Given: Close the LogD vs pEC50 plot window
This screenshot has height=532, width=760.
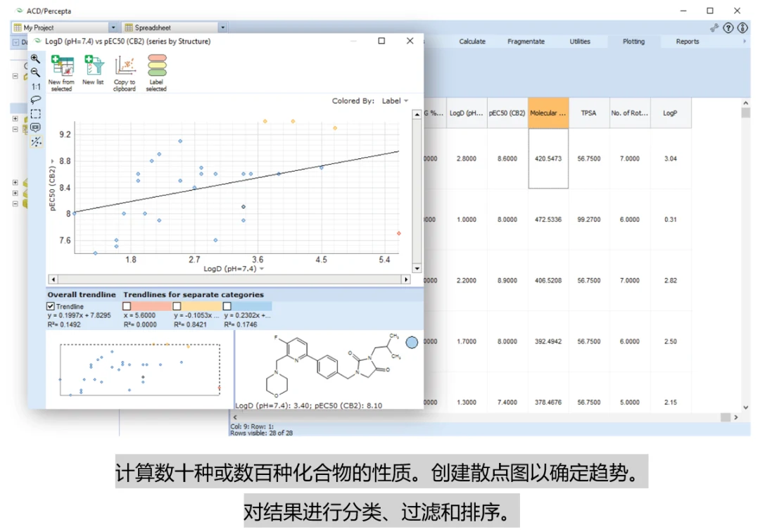Looking at the screenshot, I should coord(410,42).
